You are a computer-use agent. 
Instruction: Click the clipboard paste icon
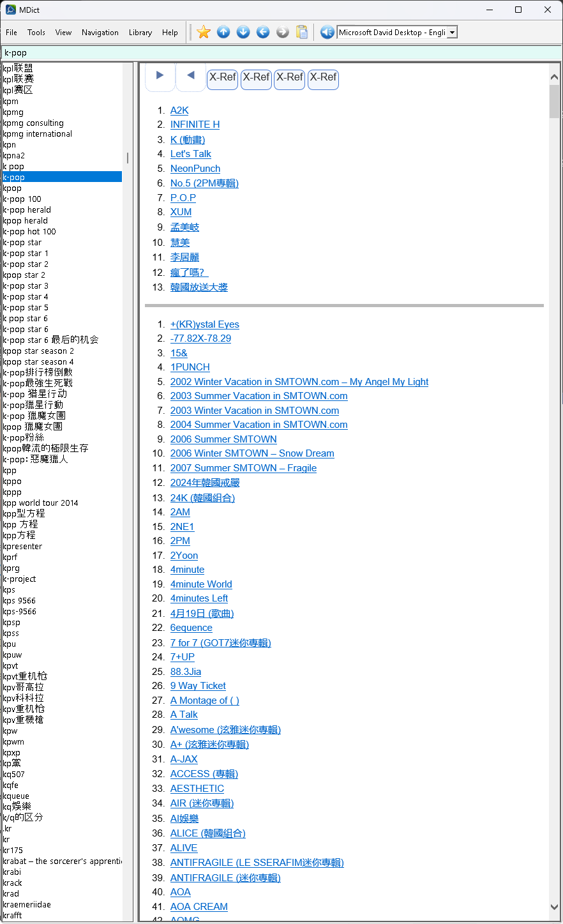tap(302, 32)
